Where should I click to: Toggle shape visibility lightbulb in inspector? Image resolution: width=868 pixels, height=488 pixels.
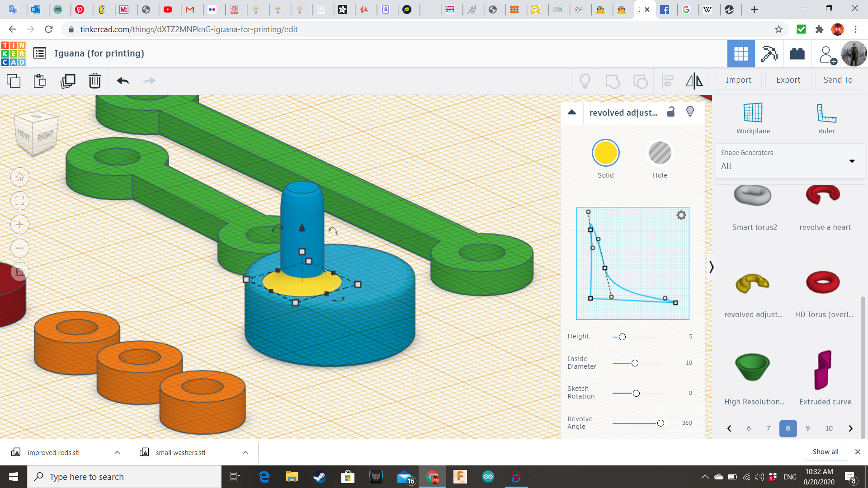(690, 112)
